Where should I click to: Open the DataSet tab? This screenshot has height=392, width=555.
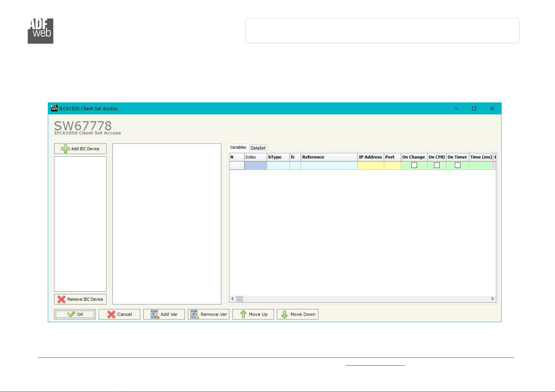(258, 148)
